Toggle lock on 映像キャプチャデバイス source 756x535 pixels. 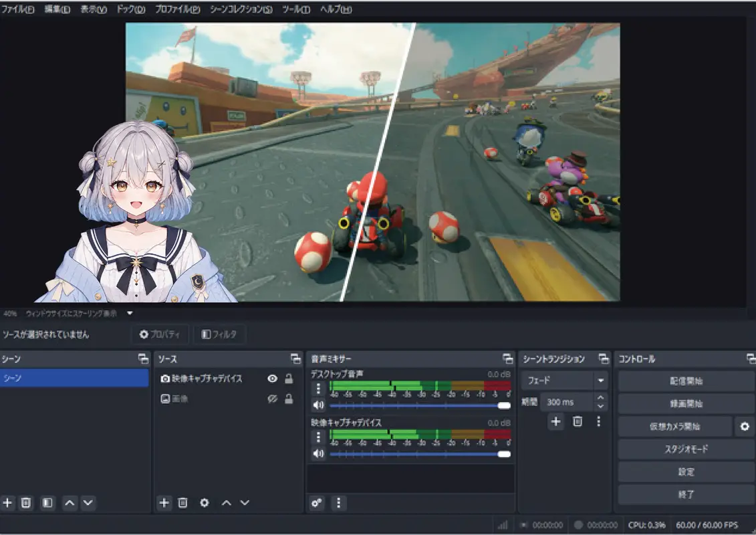tap(289, 379)
